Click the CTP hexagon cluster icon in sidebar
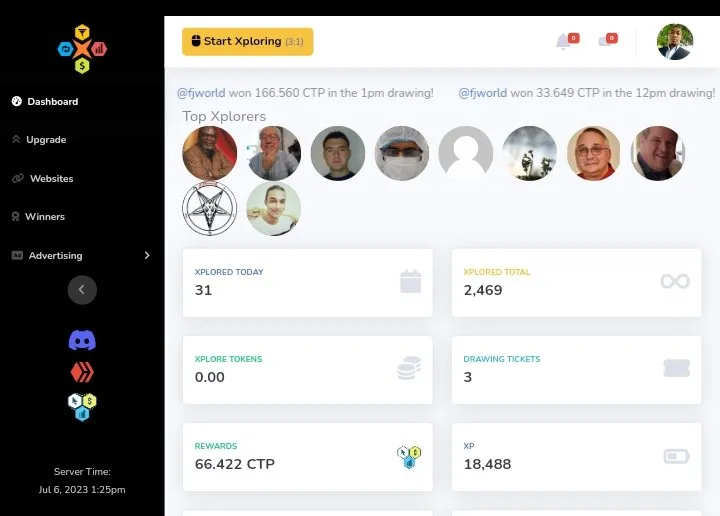Image resolution: width=720 pixels, height=516 pixels. (82, 407)
